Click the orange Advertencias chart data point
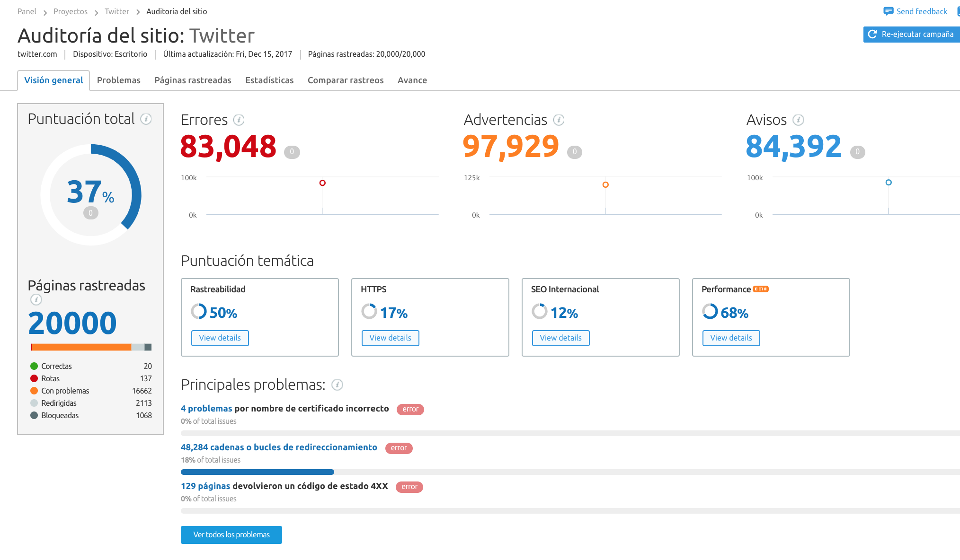960x560 pixels. tap(605, 185)
